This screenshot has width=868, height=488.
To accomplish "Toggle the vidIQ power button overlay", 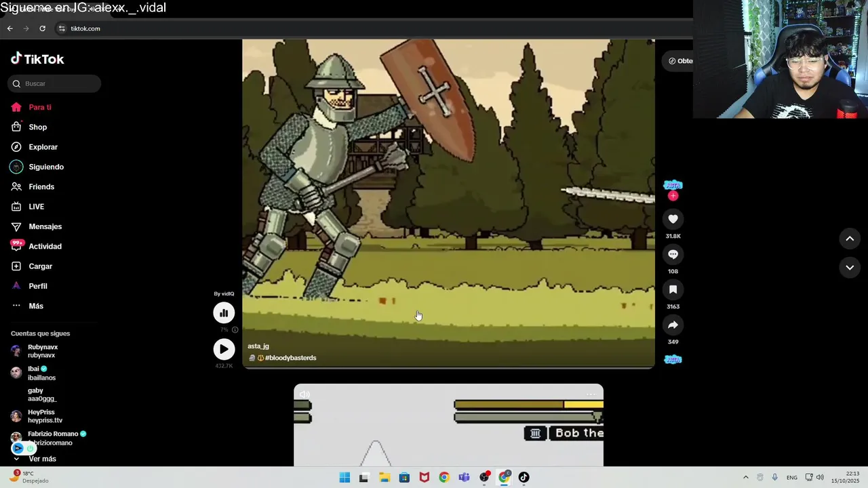I will coord(30,448).
